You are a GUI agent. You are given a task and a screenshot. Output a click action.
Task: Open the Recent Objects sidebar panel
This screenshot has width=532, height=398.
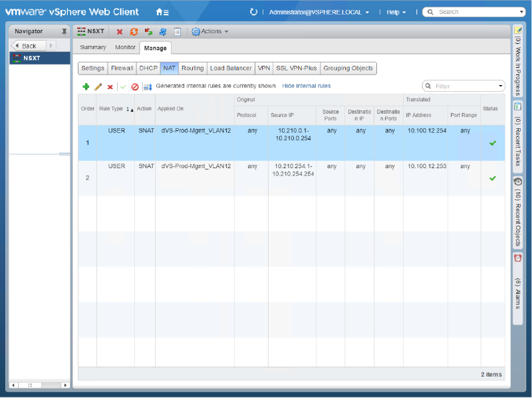(518, 213)
